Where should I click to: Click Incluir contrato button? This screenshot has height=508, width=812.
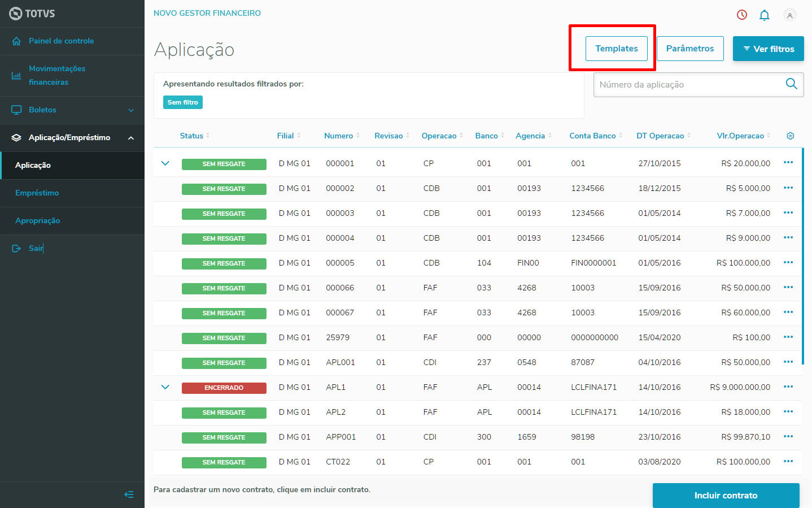click(x=726, y=496)
